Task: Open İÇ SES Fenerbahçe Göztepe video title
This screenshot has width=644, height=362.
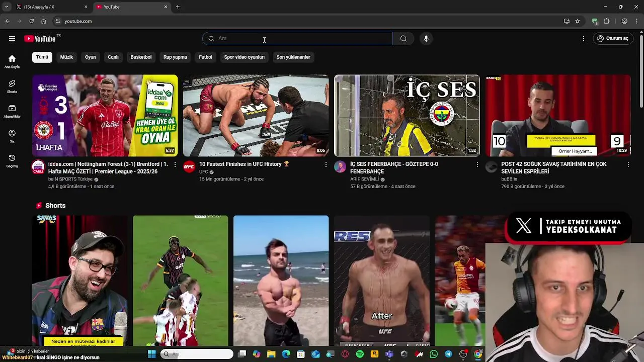Action: tap(394, 167)
